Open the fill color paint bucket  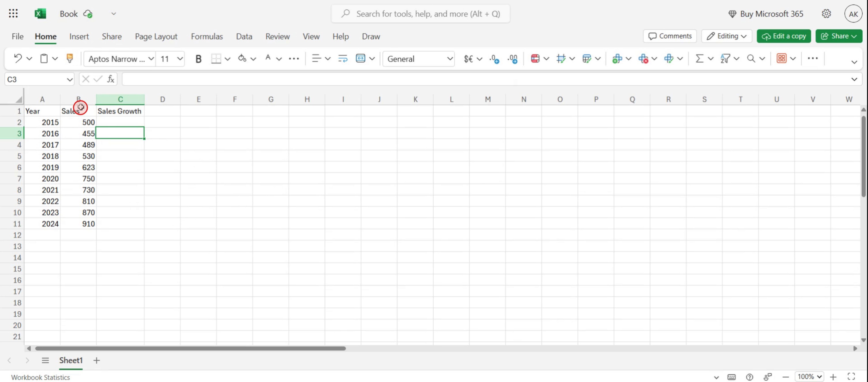242,59
